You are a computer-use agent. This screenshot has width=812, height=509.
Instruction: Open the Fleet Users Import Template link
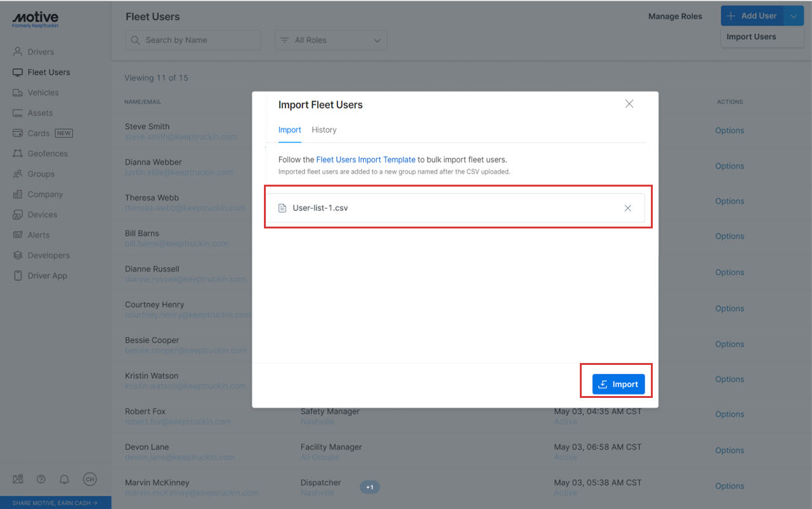[x=366, y=160]
